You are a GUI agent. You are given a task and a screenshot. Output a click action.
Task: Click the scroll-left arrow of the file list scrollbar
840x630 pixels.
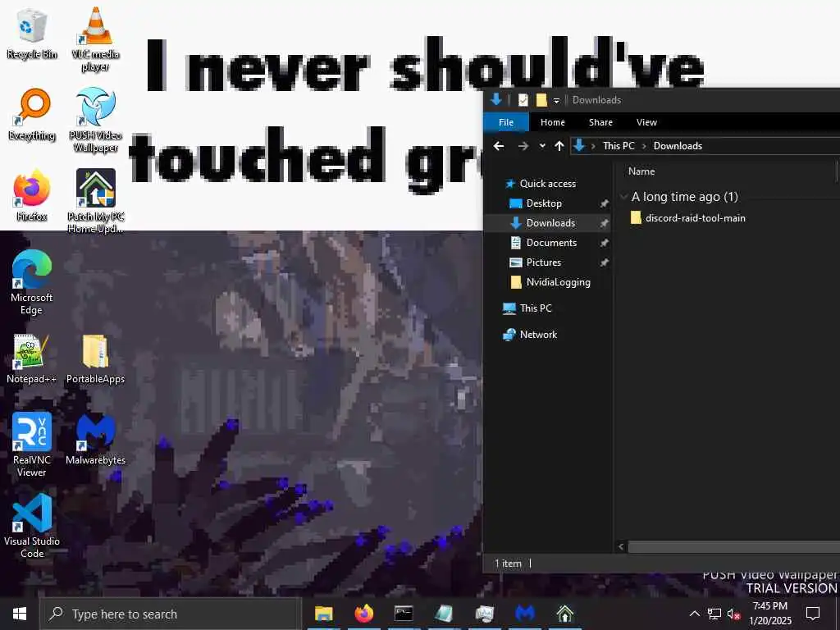(621, 547)
